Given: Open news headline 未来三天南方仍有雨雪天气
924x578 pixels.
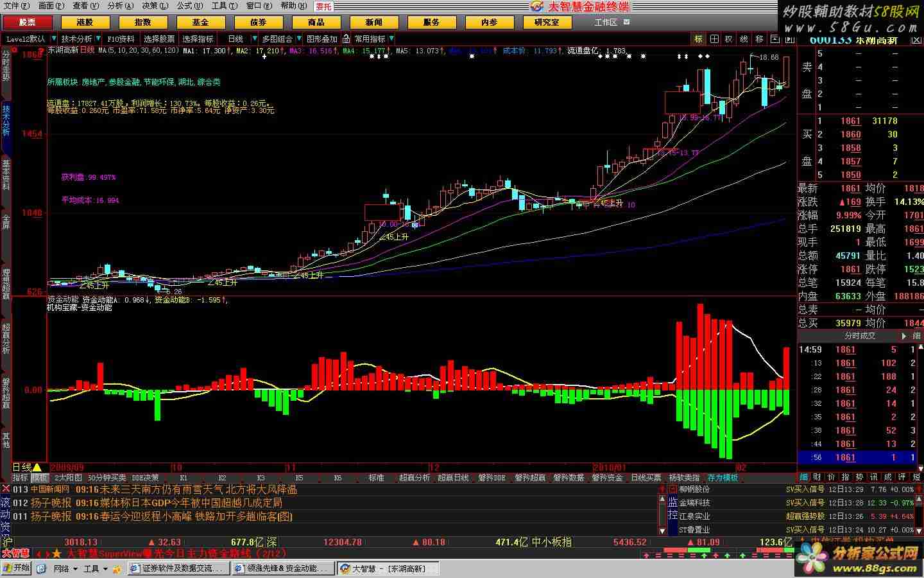Looking at the screenshot, I should [198, 489].
